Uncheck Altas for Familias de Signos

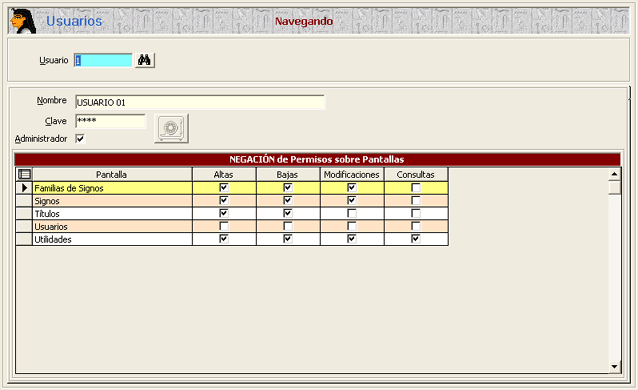(224, 188)
